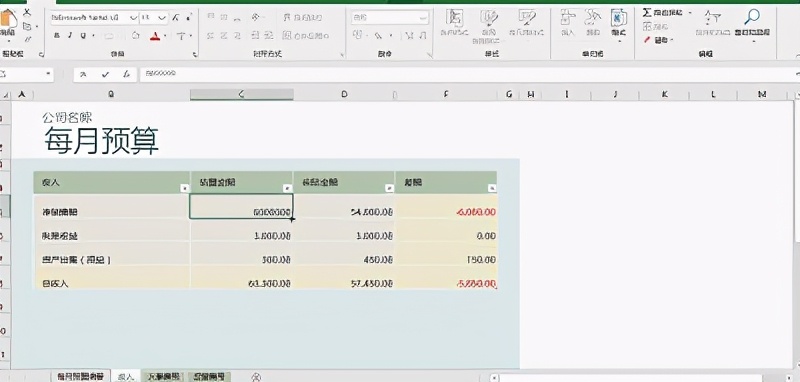
Task: Open the alignment group dialog launcher
Action: coord(342,54)
